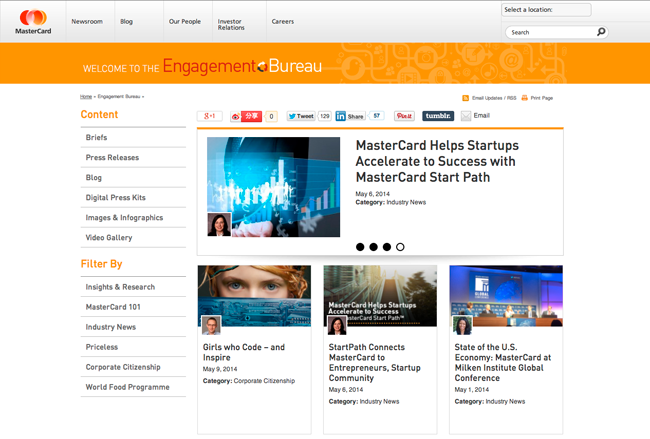Click the printer icon
The height and width of the screenshot is (439, 650).
524,98
